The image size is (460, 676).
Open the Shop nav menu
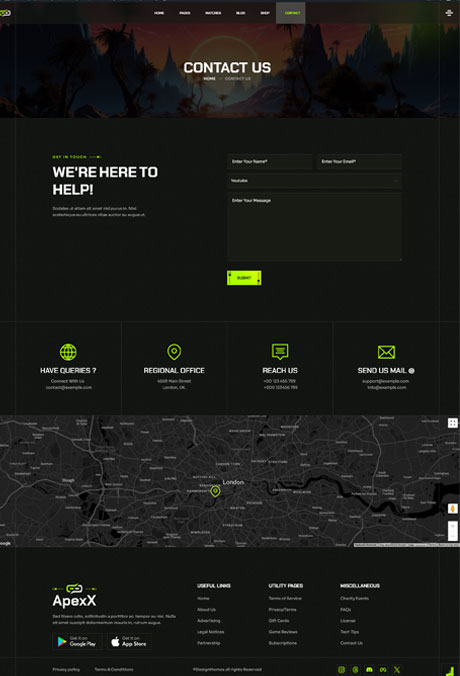click(x=265, y=13)
